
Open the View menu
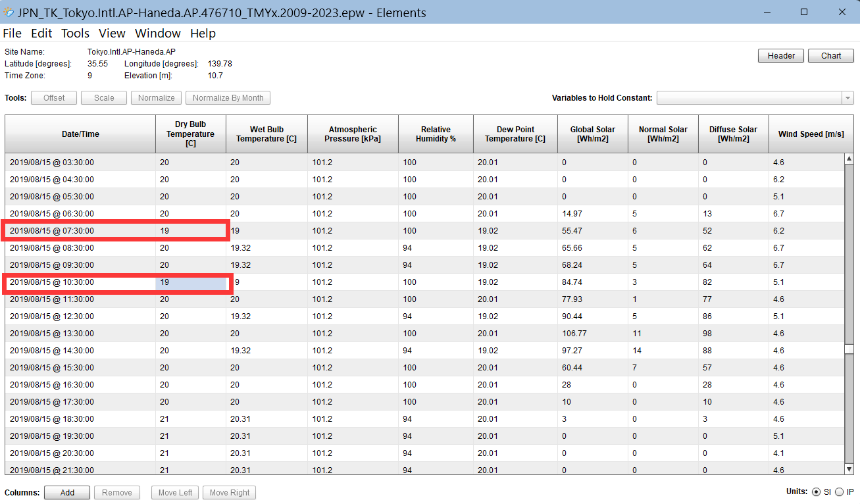[112, 34]
